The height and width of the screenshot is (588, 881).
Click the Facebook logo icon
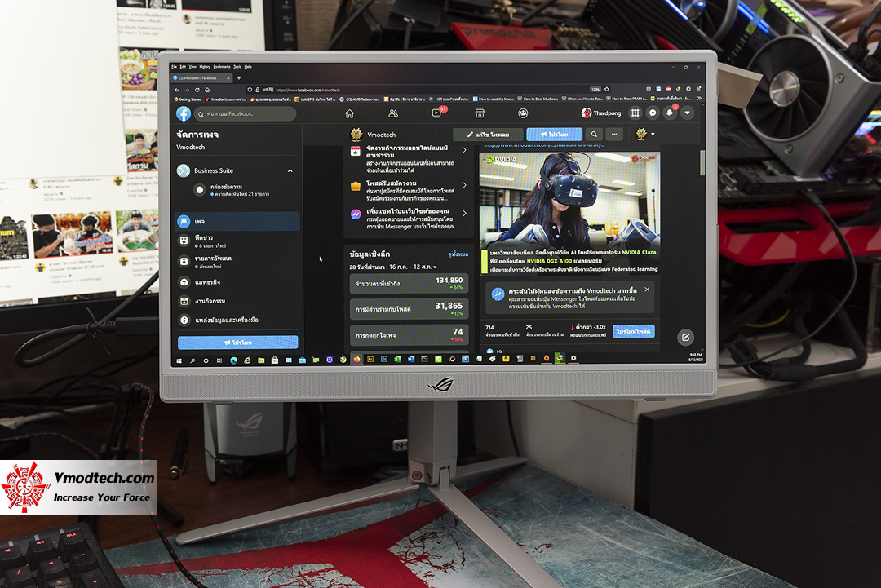(x=184, y=113)
